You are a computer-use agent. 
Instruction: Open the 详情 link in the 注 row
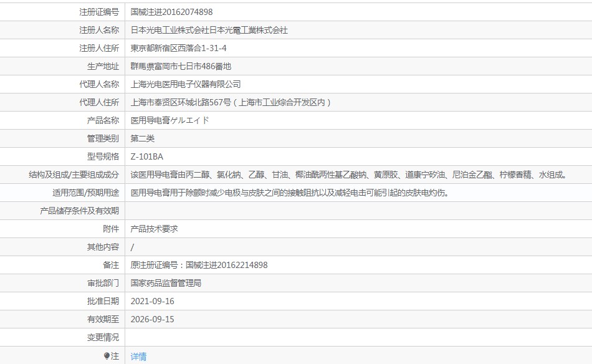[138, 357]
